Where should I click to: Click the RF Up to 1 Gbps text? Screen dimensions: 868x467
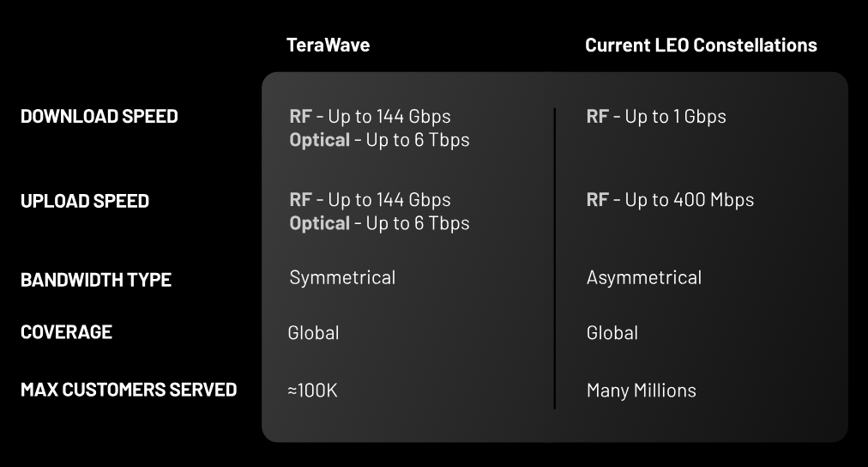[x=656, y=116]
